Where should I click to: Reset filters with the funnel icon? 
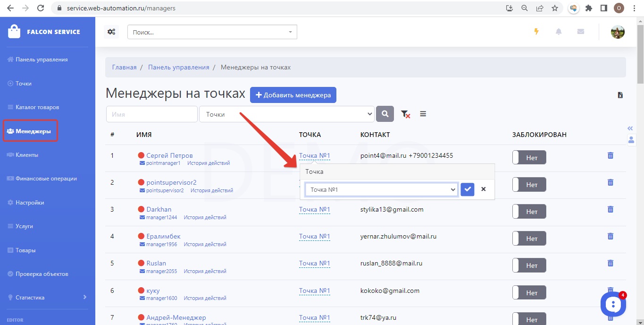405,114
